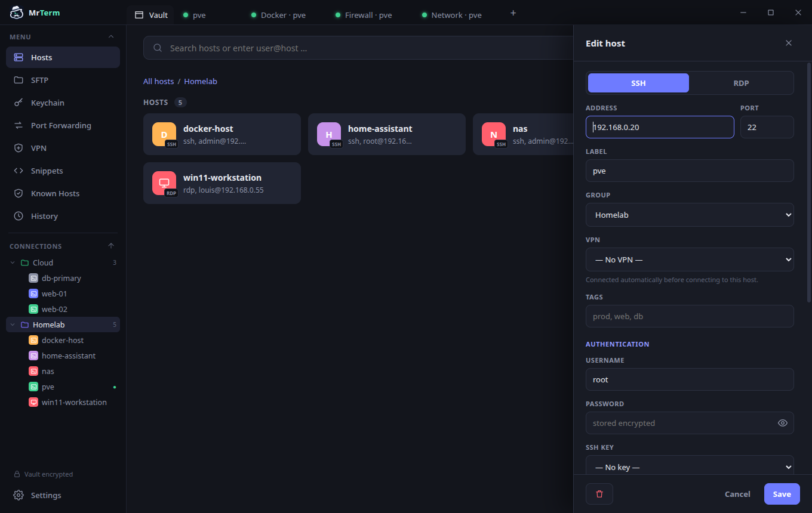Switch host protocol to RDP
The height and width of the screenshot is (513, 812).
point(741,83)
